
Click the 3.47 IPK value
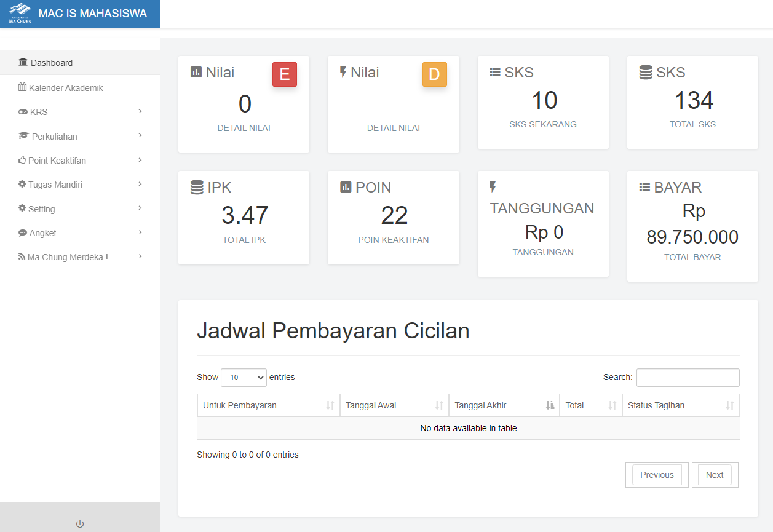tap(245, 216)
